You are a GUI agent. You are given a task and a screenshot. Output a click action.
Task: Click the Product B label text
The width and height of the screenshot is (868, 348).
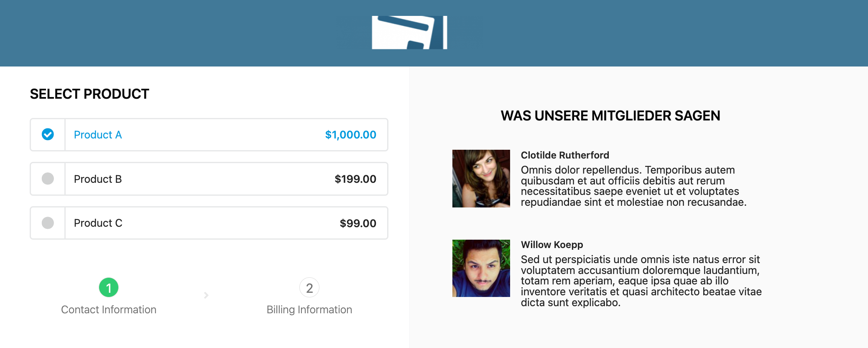pyautogui.click(x=98, y=179)
